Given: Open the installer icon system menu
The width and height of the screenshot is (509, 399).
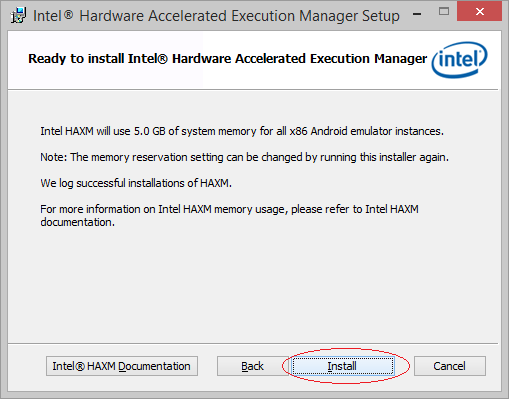Looking at the screenshot, I should 18,15.
